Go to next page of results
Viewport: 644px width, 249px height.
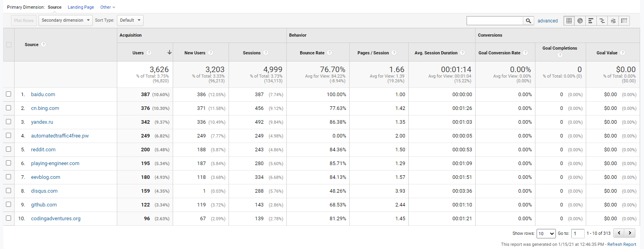[x=630, y=233]
